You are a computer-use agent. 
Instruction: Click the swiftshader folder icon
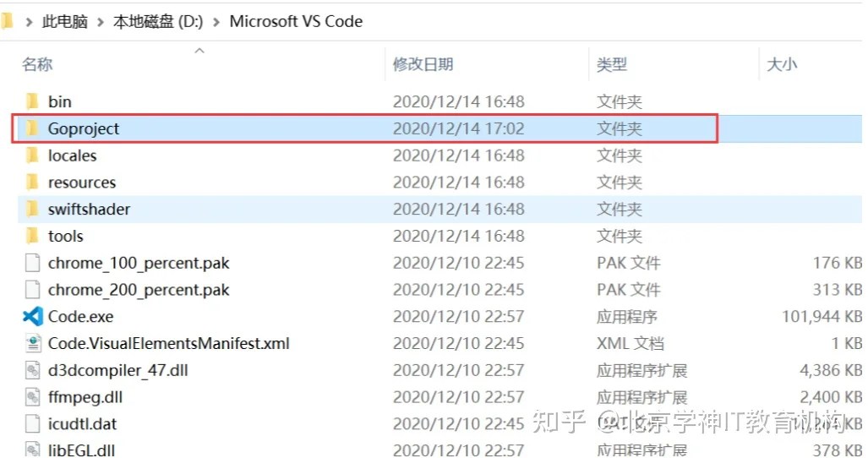tap(33, 209)
